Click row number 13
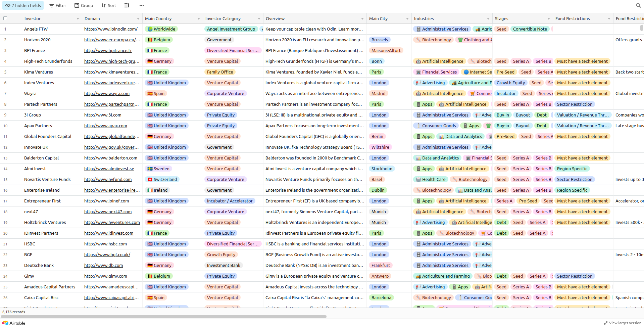Image resolution: width=644 pixels, height=327 pixels. coord(5,158)
